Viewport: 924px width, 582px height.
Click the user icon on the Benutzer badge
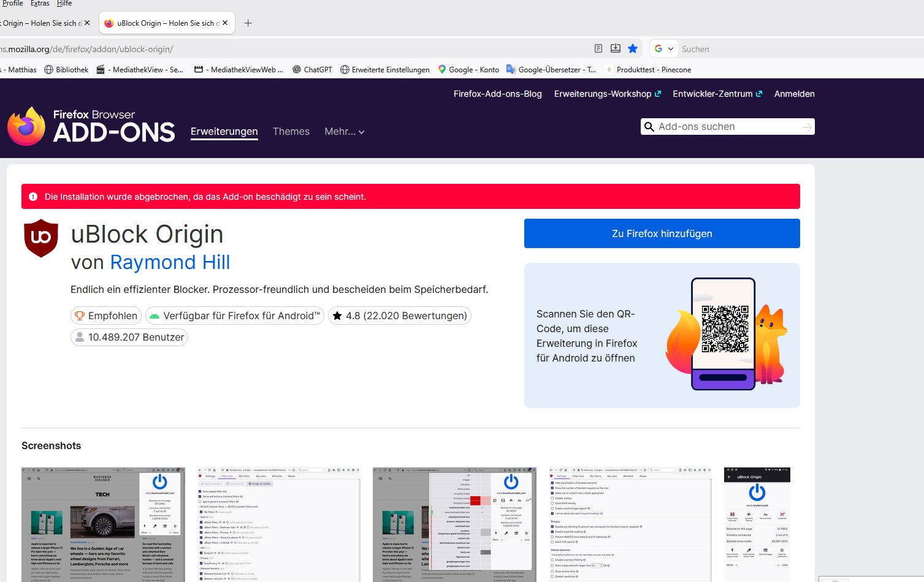(x=80, y=337)
